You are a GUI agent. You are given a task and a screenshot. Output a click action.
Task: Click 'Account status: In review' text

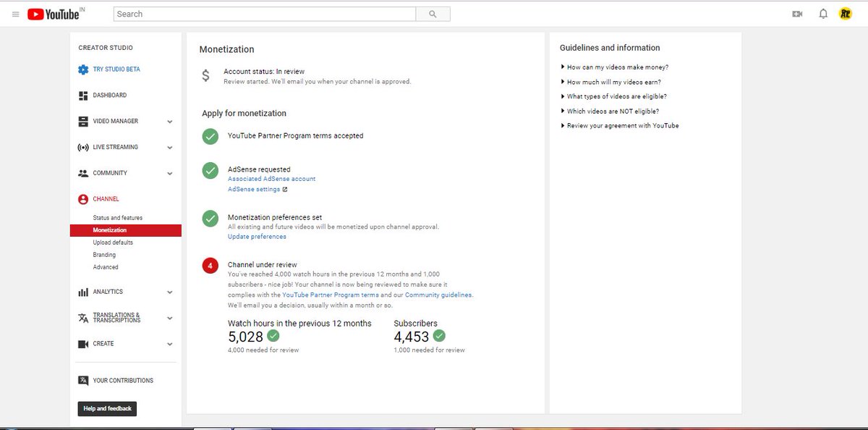[264, 72]
